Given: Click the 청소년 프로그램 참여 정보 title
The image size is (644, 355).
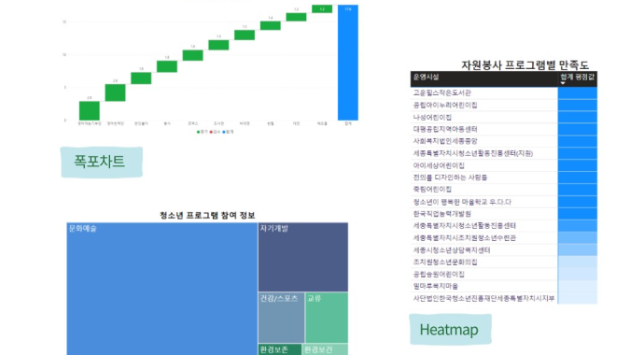Looking at the screenshot, I should 207,215.
